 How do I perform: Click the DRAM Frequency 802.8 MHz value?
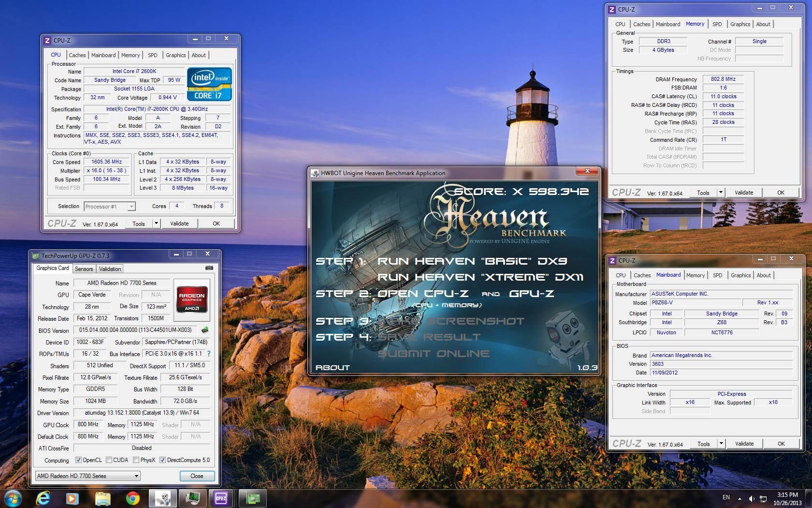pos(723,79)
